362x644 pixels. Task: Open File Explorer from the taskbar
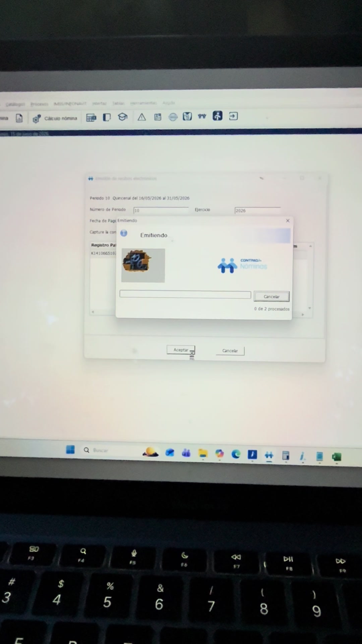pyautogui.click(x=203, y=453)
